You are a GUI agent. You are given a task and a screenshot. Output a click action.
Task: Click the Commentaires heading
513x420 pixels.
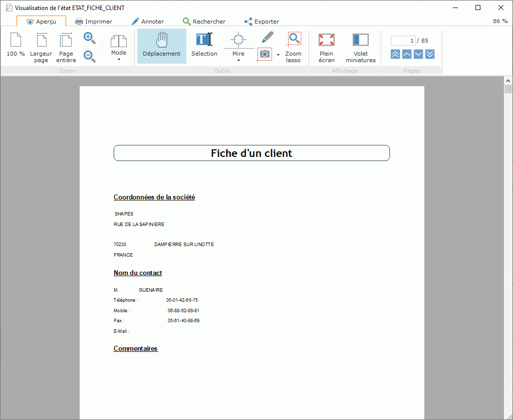click(136, 348)
